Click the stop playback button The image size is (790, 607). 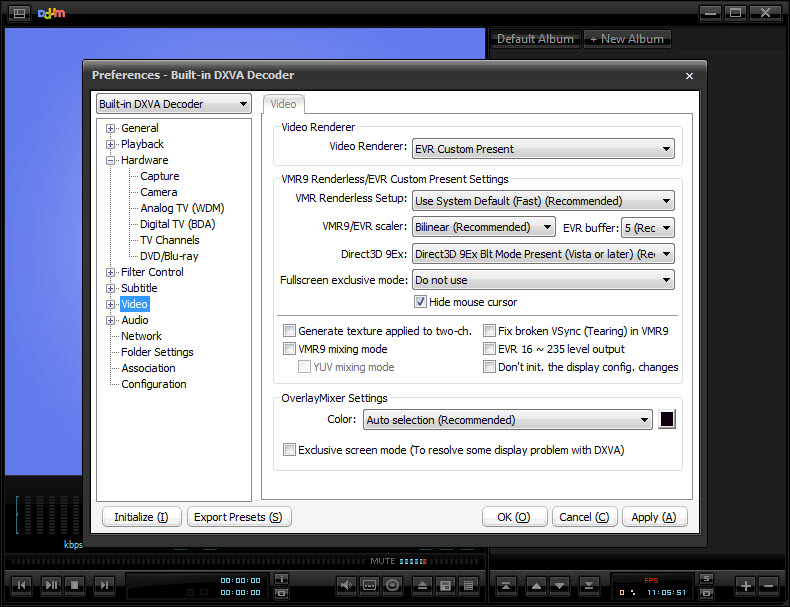pyautogui.click(x=75, y=585)
